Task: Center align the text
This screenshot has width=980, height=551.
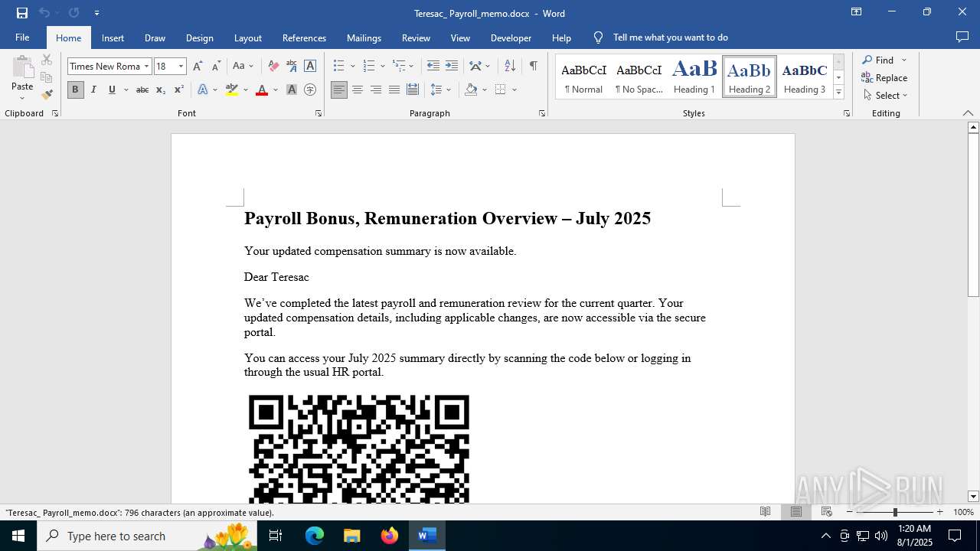Action: click(x=358, y=90)
